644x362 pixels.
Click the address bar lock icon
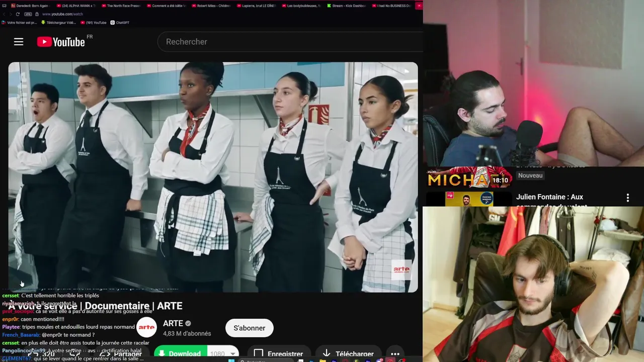pos(37,14)
